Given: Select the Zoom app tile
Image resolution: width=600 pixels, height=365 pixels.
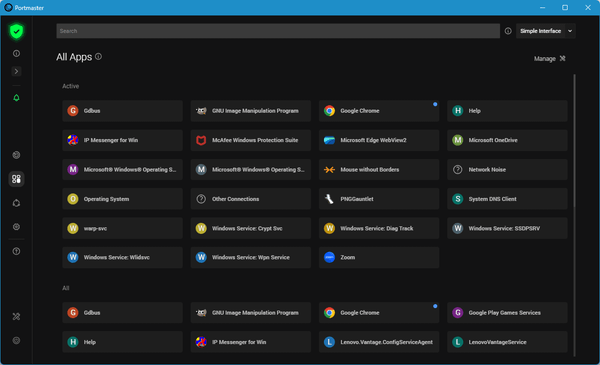Looking at the screenshot, I should (x=379, y=257).
